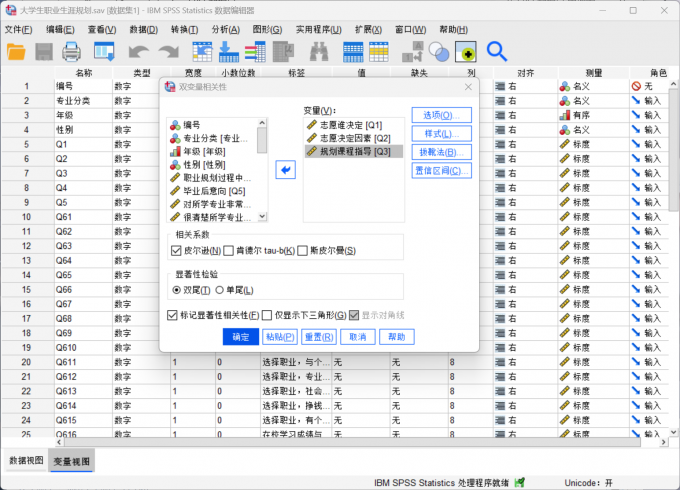Click the Print icon in toolbar

pyautogui.click(x=72, y=51)
